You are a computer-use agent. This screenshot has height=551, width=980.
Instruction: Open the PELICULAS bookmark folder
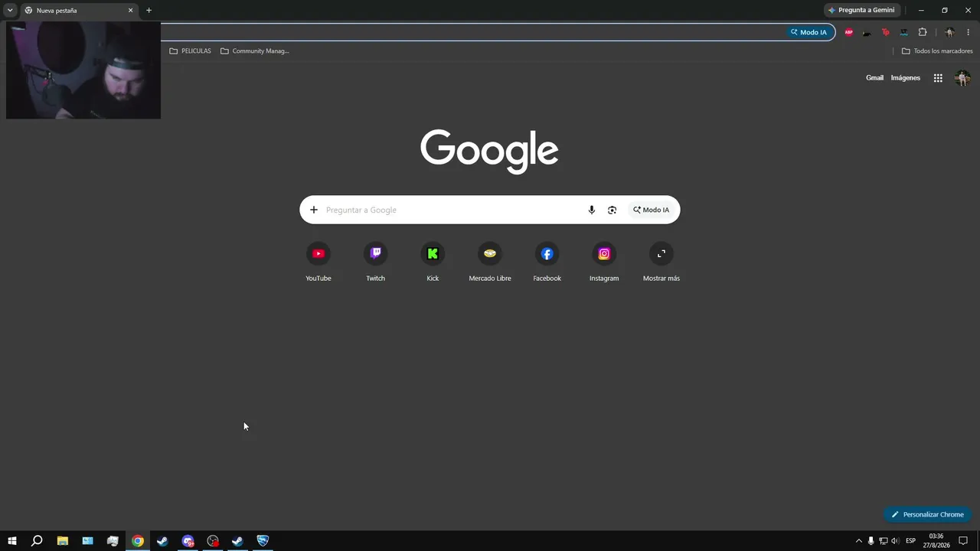pyautogui.click(x=190, y=51)
